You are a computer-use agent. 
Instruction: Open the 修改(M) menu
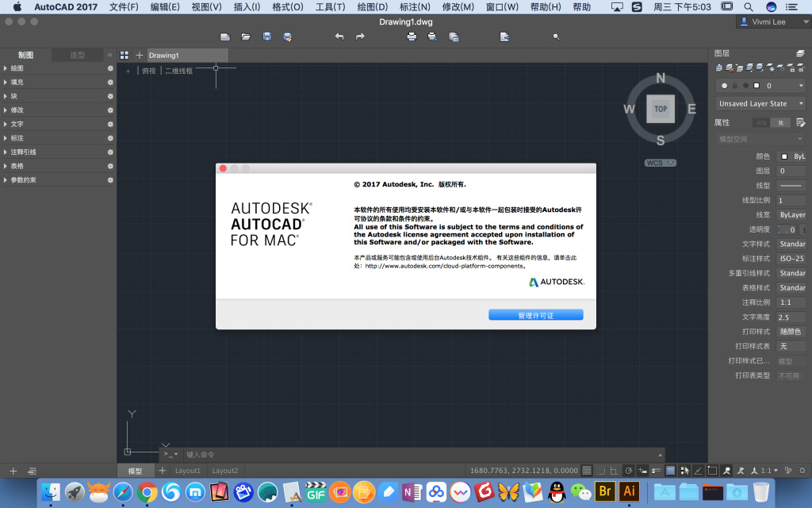pos(458,6)
